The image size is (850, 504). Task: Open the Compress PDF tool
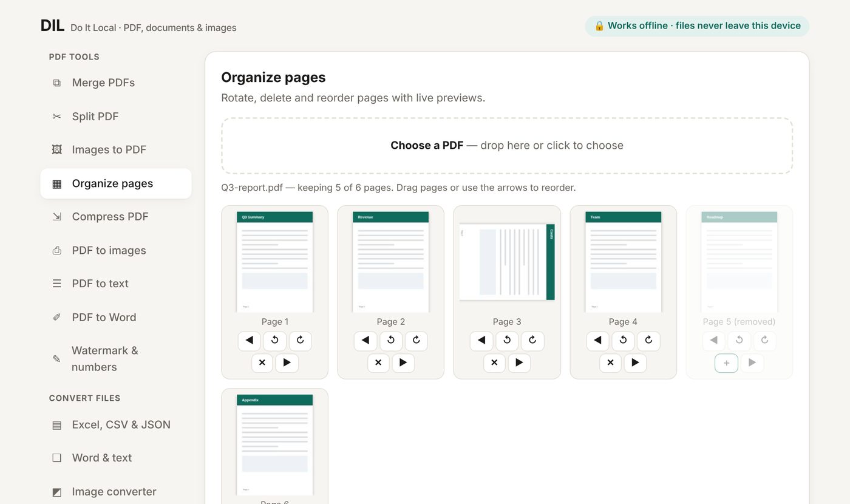coord(116,217)
